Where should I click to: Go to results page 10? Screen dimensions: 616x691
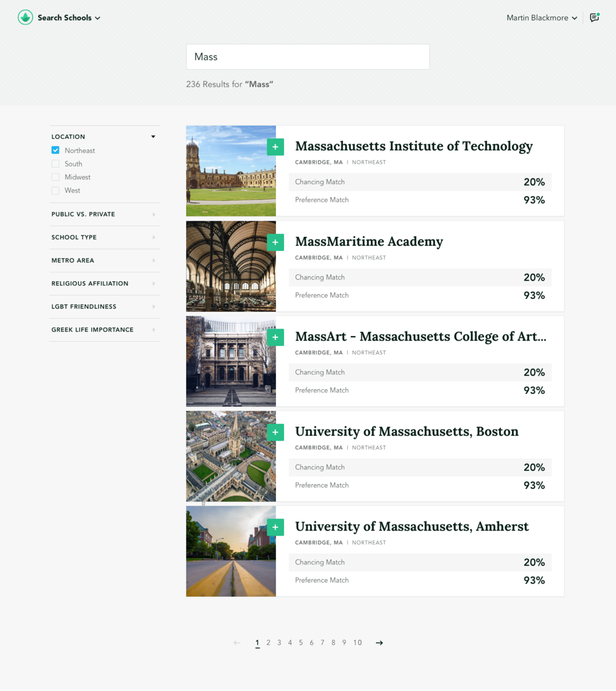357,643
